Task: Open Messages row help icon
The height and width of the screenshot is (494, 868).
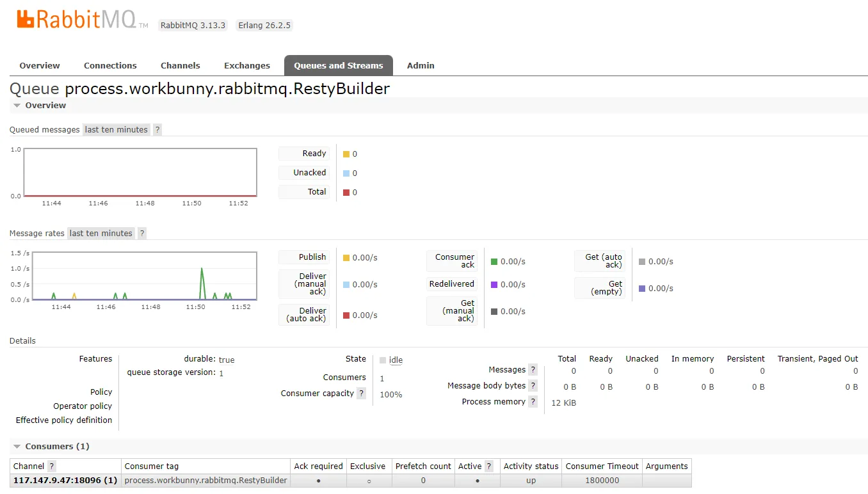Action: pyautogui.click(x=533, y=370)
